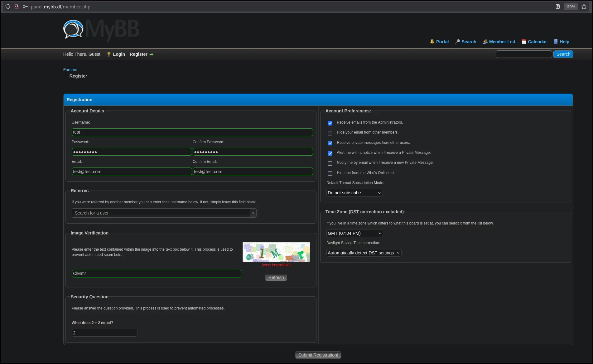
Task: Click the Confirm Email input field
Action: [253, 172]
